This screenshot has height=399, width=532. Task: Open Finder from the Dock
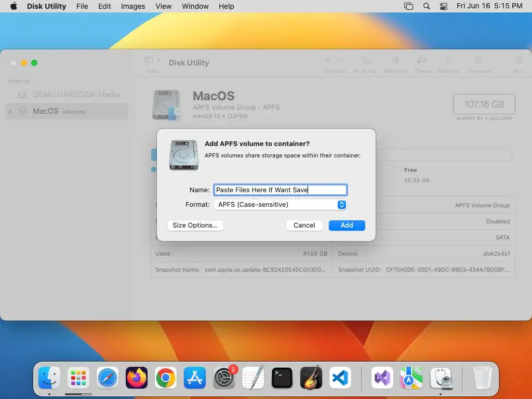click(x=49, y=378)
